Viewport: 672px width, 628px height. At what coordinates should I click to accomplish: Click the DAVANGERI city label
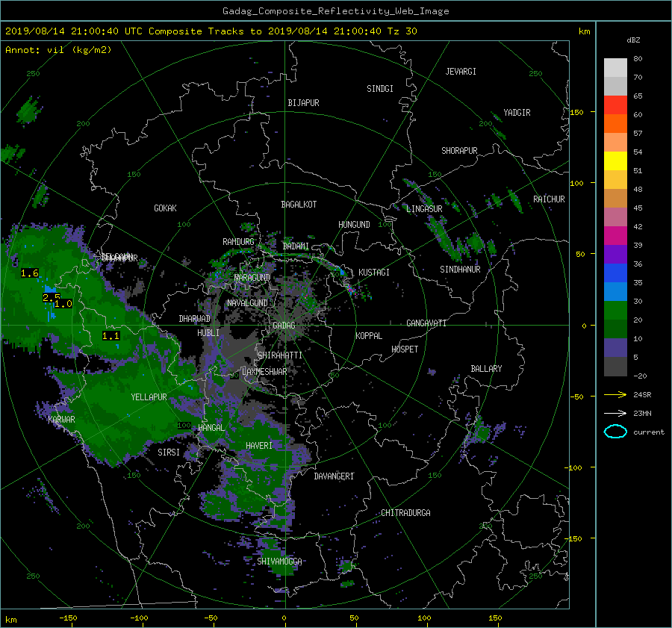(x=334, y=476)
